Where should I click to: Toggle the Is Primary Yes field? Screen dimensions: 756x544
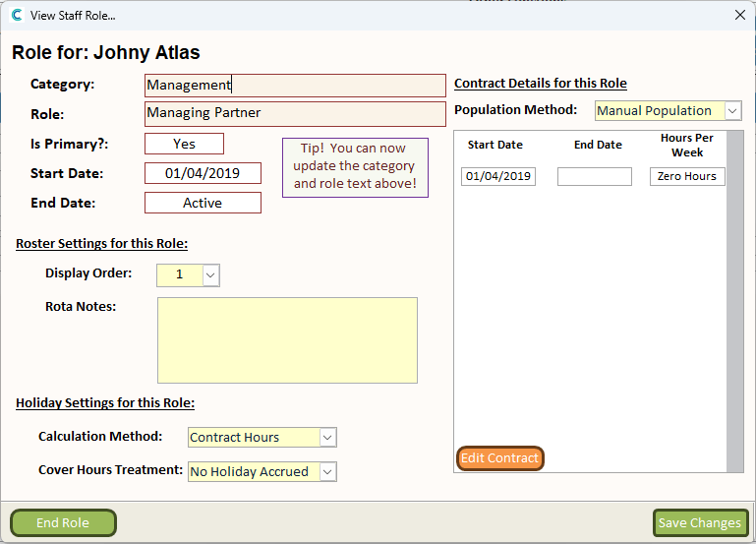[184, 144]
